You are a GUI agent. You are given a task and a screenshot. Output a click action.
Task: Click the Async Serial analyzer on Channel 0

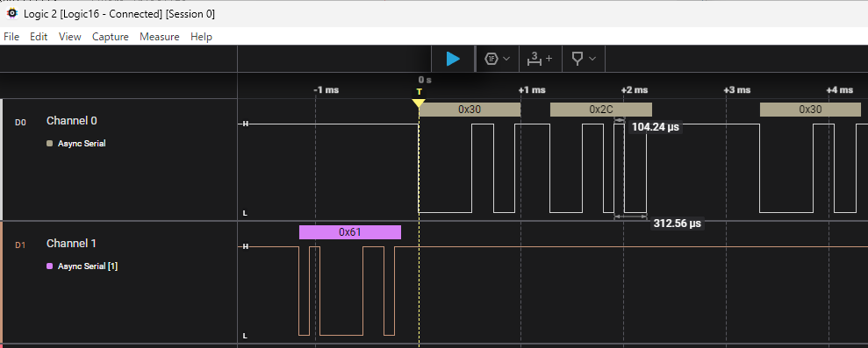pos(82,143)
